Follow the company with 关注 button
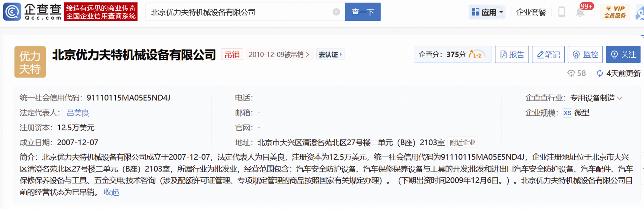644x209 pixels. tap(623, 54)
